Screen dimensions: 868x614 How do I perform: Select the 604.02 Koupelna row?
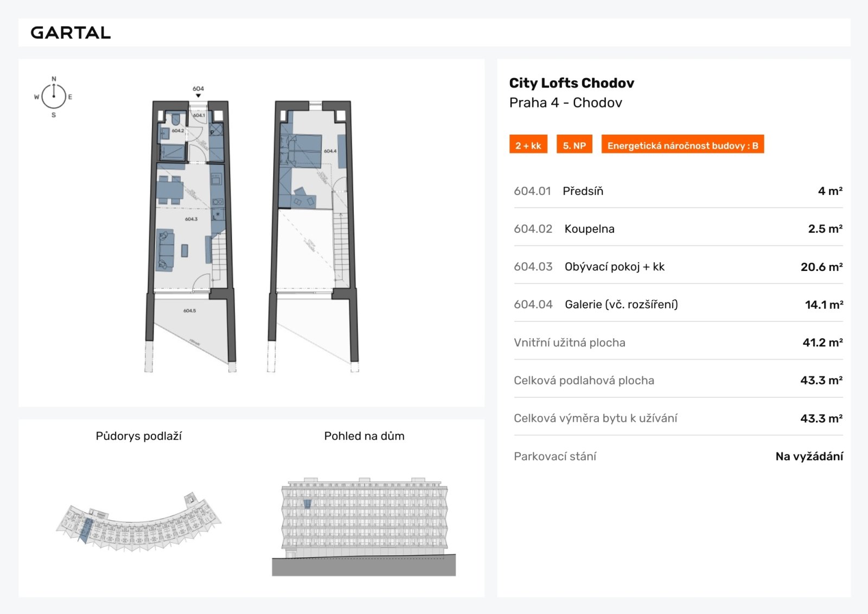click(x=678, y=229)
